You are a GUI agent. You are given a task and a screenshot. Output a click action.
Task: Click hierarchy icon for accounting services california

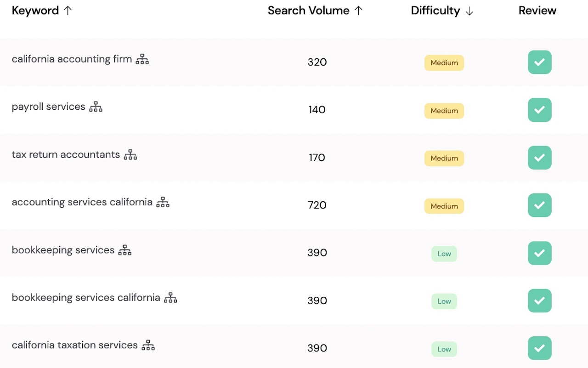(x=163, y=202)
